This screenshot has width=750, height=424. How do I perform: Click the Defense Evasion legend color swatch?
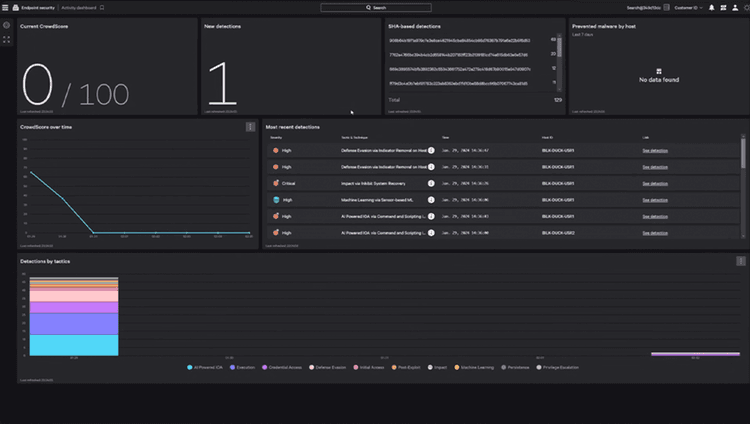pyautogui.click(x=311, y=368)
